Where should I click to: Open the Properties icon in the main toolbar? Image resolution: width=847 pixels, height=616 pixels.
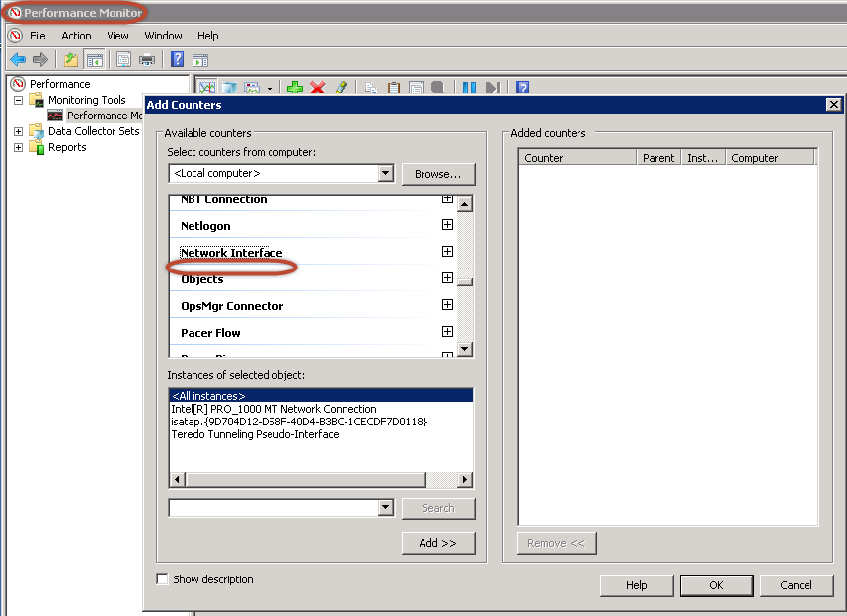pyautogui.click(x=123, y=59)
